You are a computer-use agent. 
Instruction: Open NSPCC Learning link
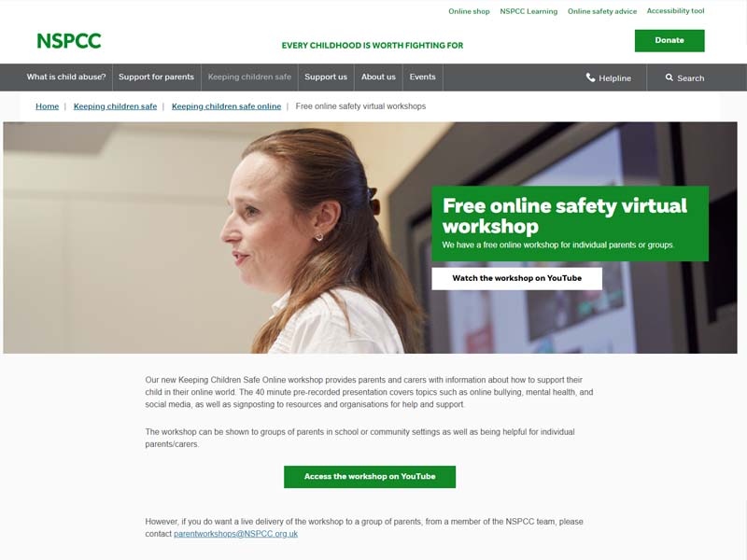pos(529,11)
